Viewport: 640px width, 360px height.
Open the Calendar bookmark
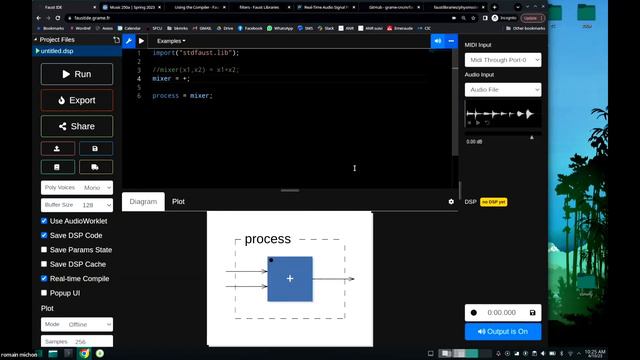point(129,28)
